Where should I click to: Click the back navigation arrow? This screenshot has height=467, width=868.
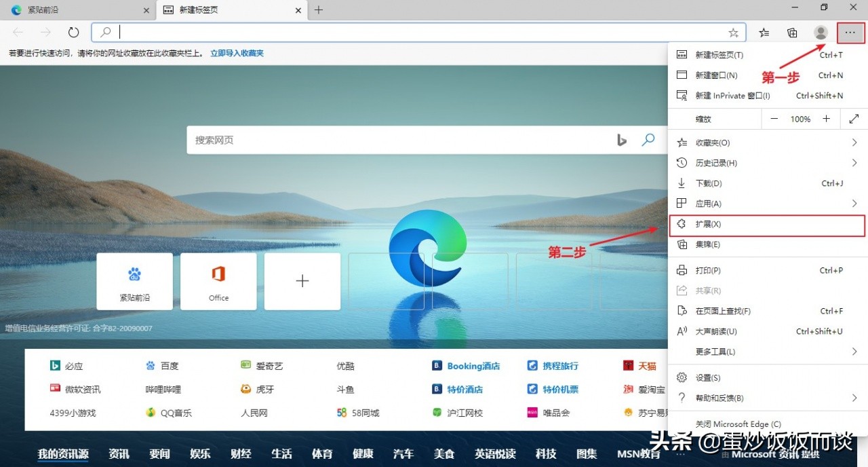(x=18, y=32)
